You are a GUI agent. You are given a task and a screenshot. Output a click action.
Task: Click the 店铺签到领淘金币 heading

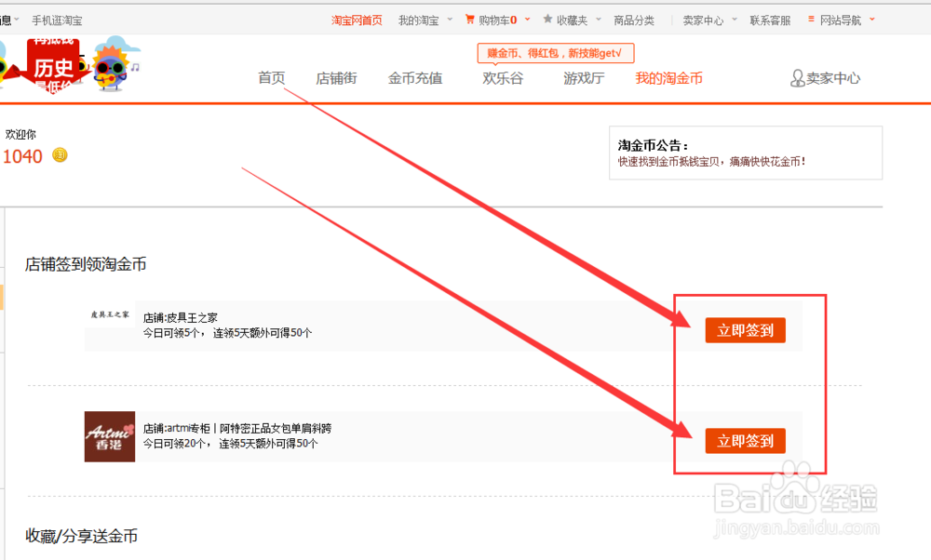coord(86,264)
